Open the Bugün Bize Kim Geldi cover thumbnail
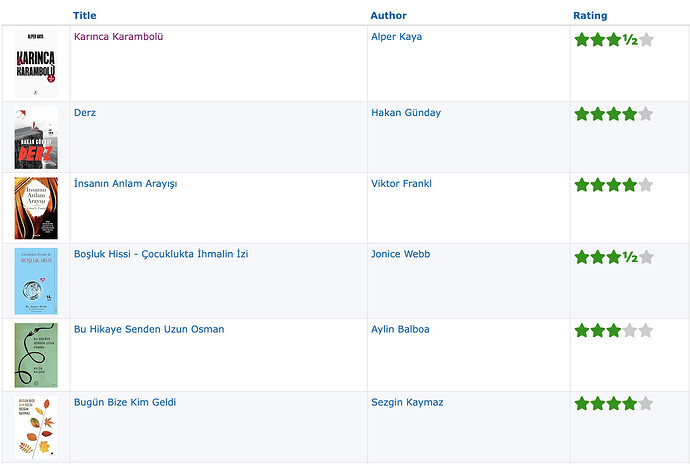 point(36,427)
